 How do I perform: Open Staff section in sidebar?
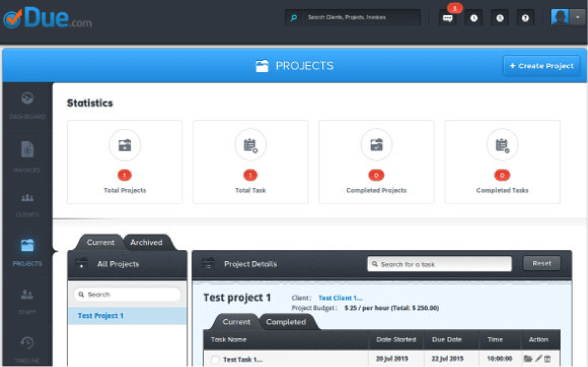tap(27, 302)
